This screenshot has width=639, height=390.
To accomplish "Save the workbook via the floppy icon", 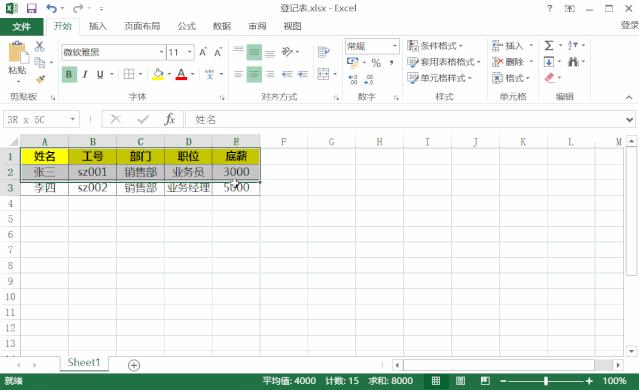I will pyautogui.click(x=31, y=8).
